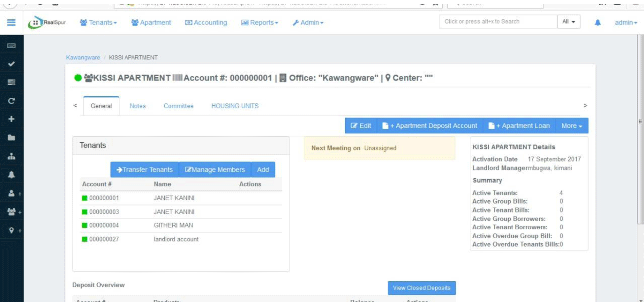Click Manage Members button
Screen dimensions: 644x302
(x=215, y=170)
